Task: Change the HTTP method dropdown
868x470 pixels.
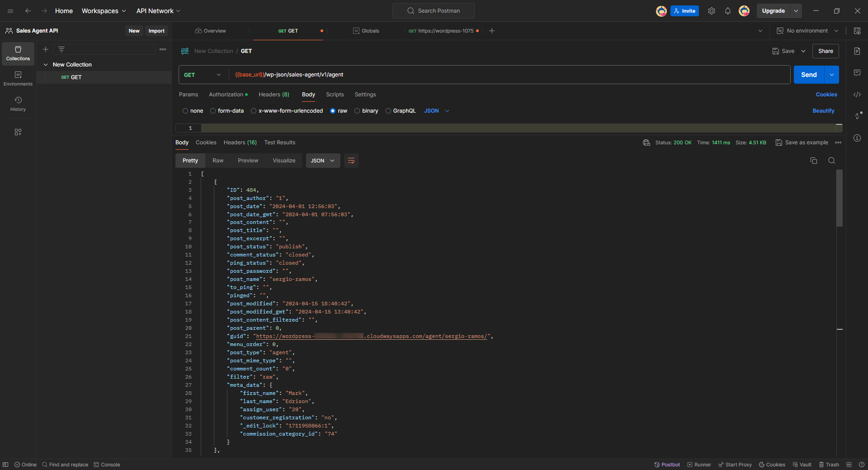Action: click(203, 75)
